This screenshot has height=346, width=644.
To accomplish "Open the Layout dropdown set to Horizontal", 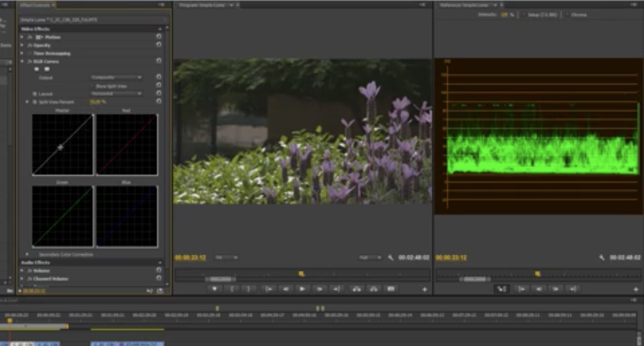I will pyautogui.click(x=116, y=94).
